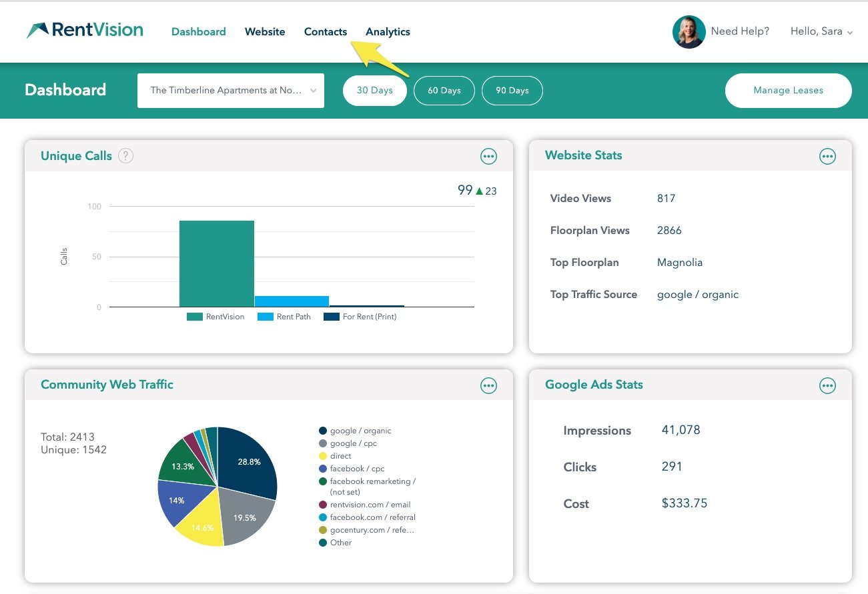
Task: Click the Floorplan Views value 2866
Action: [669, 230]
